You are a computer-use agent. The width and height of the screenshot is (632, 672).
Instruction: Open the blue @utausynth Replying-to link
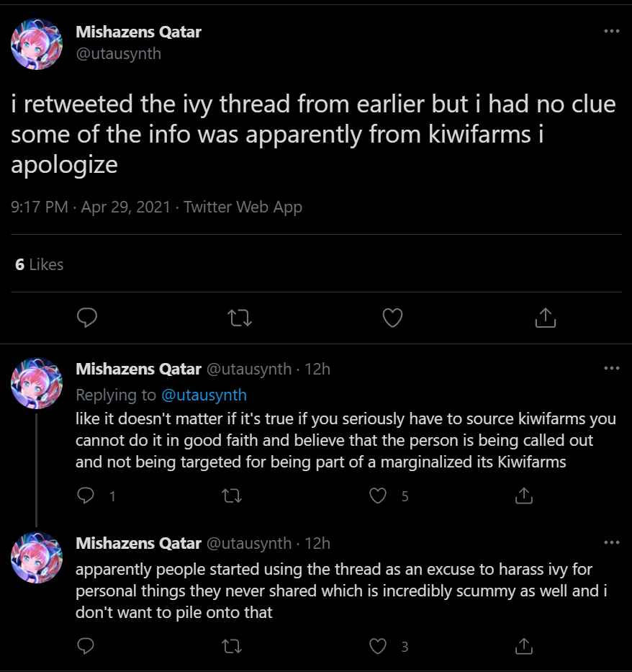(x=204, y=395)
